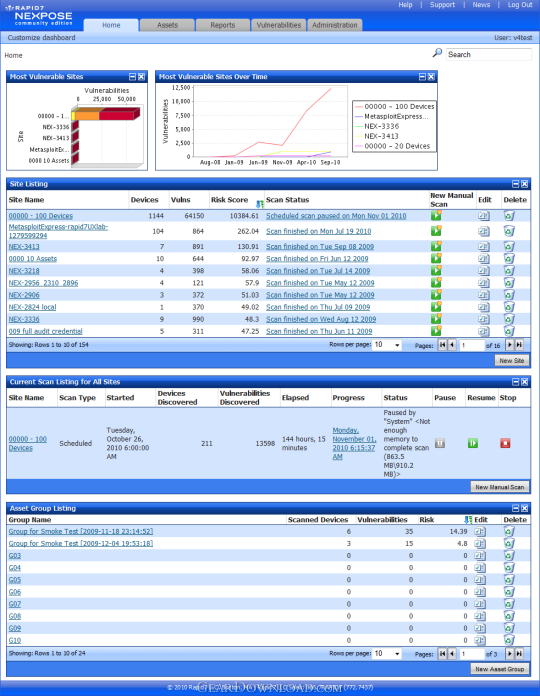Collapse the Most Vulnerable Sites panel
This screenshot has height=696, width=540.
coord(132,77)
